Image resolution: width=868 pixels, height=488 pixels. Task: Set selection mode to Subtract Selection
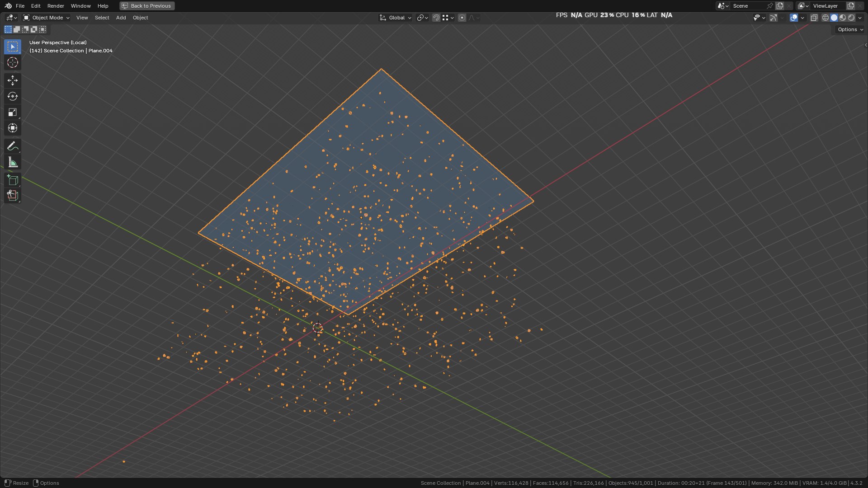click(x=25, y=29)
